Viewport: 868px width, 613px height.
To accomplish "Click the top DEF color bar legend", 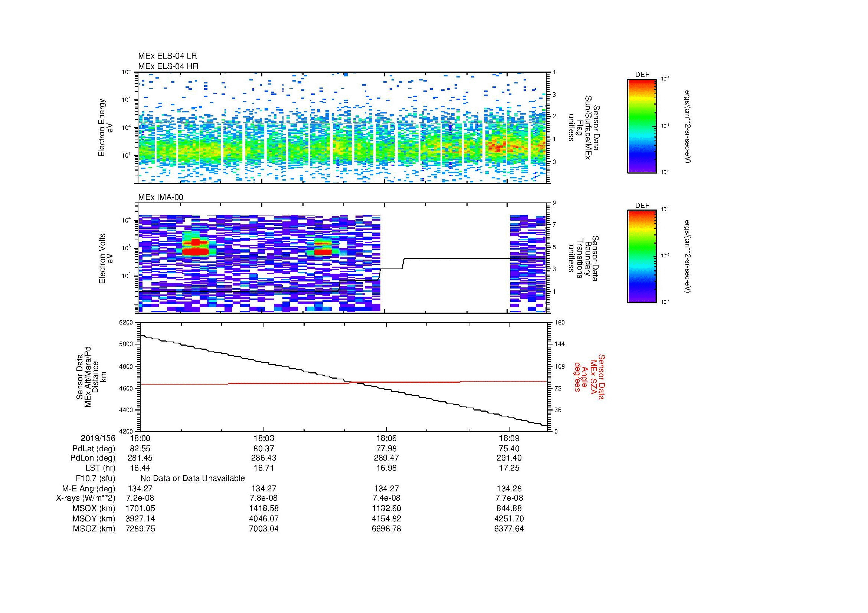I will pos(642,126).
